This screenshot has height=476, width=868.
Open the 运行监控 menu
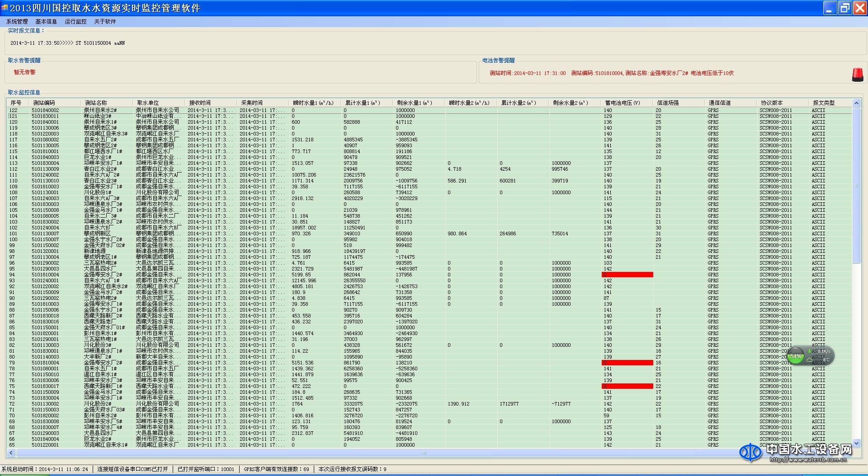[x=75, y=22]
